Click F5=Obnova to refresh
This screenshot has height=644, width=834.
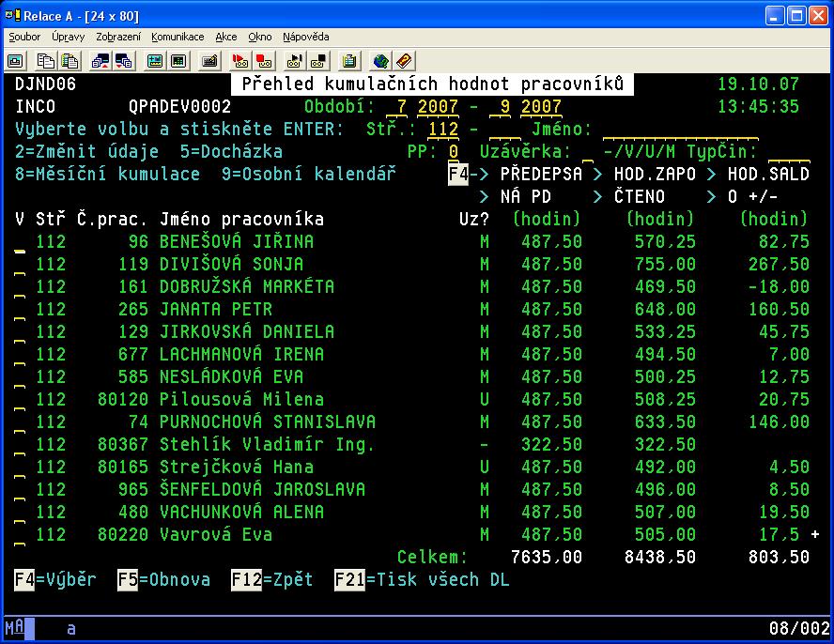tap(163, 579)
